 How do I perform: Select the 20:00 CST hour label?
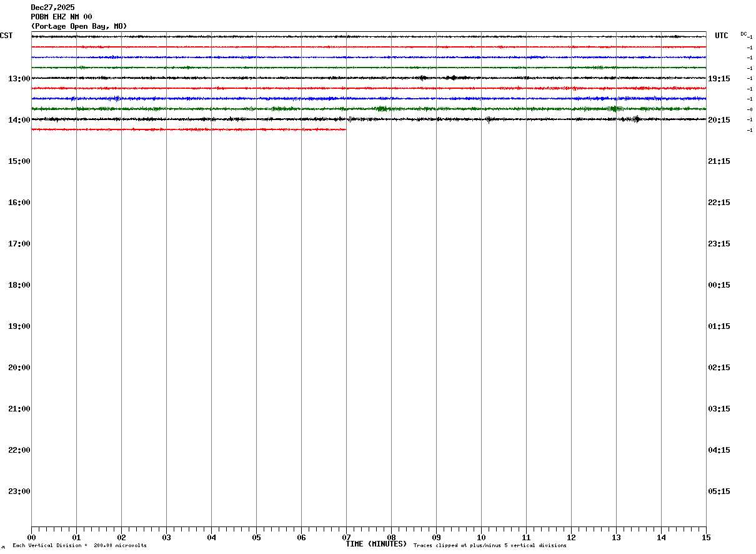[19, 367]
